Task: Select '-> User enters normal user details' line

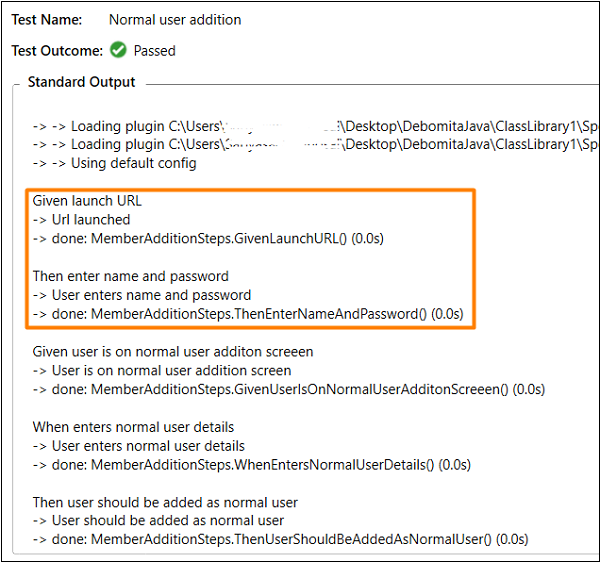Action: pyautogui.click(x=139, y=446)
